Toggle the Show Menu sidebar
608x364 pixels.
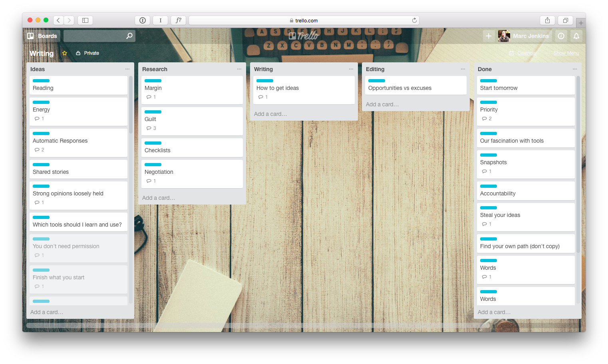click(x=566, y=53)
